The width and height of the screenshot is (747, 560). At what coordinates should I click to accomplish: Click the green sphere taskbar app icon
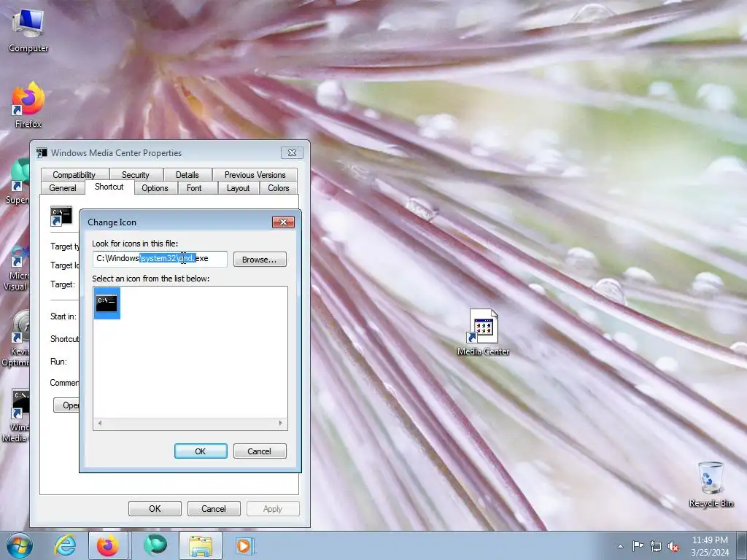pos(155,545)
